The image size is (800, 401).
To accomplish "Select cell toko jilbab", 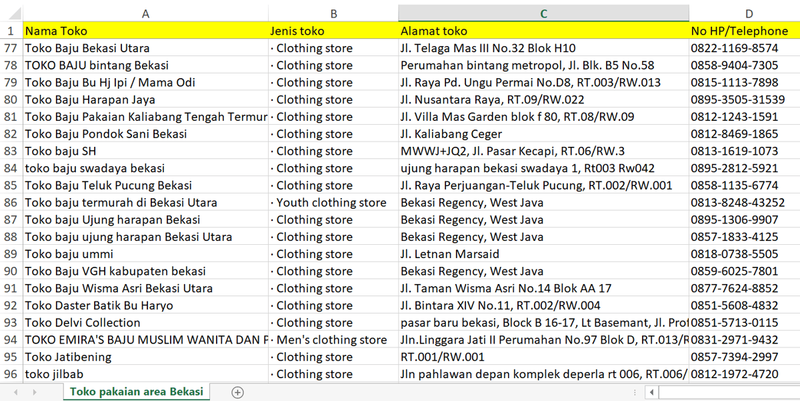I will [x=145, y=374].
